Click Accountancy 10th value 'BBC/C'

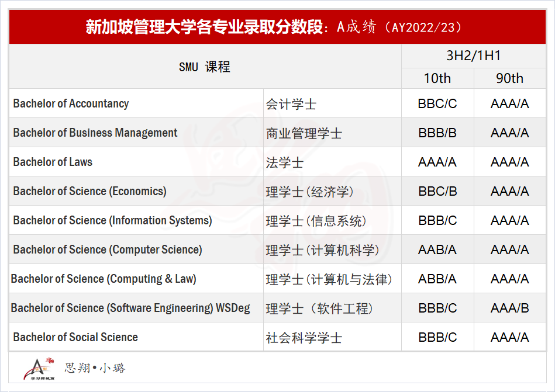tap(437, 103)
